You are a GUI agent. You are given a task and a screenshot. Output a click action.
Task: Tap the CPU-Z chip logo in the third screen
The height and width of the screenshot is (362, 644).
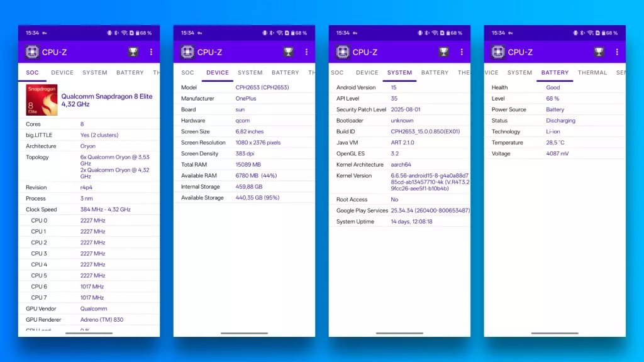tap(343, 52)
